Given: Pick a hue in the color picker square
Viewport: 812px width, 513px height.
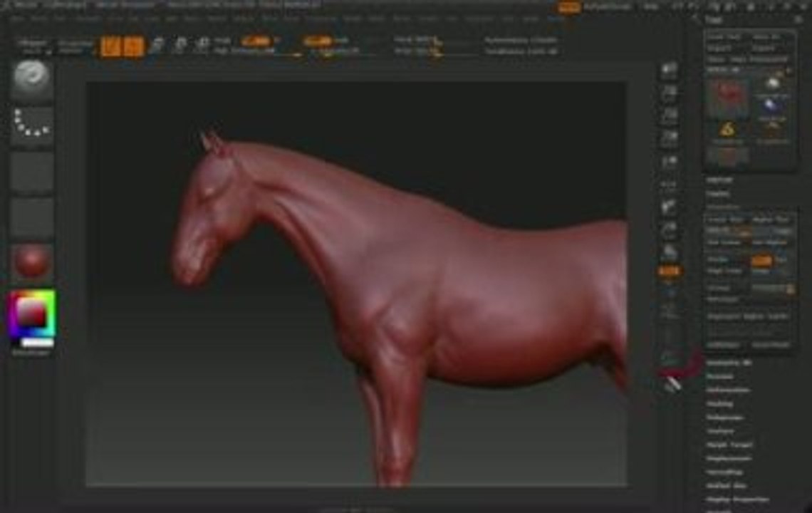Looking at the screenshot, I should 31,313.
